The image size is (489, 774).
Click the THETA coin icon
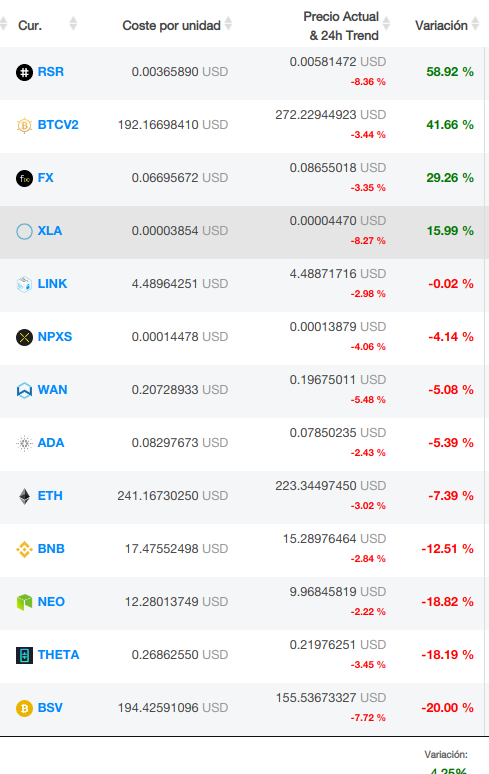[24, 655]
